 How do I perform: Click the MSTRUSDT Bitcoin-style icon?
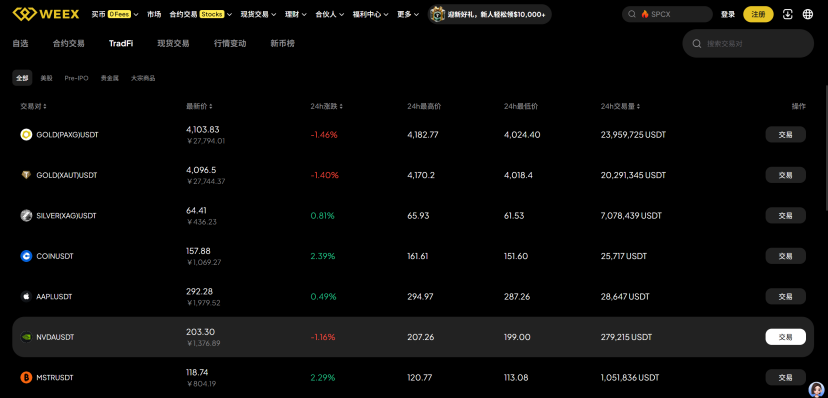[26, 377]
